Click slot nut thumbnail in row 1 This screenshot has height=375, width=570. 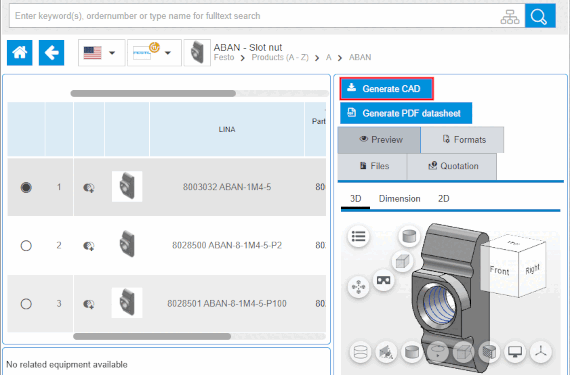click(127, 187)
